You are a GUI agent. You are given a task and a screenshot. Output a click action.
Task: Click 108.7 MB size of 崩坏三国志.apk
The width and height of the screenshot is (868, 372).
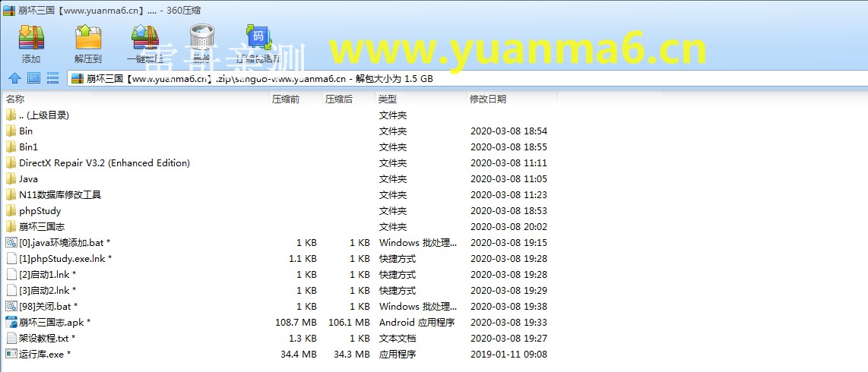(296, 322)
